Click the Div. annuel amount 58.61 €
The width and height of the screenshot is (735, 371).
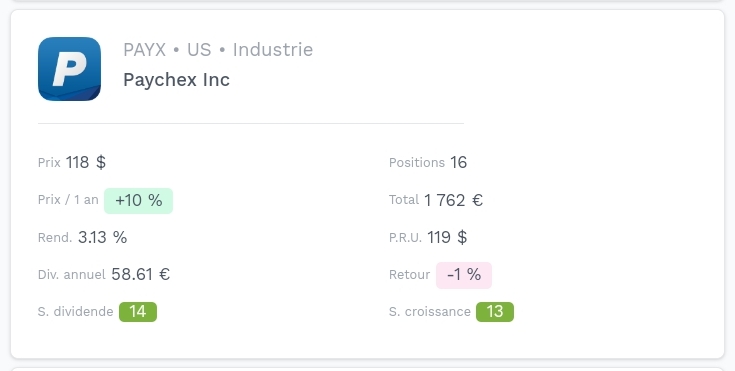pos(141,274)
